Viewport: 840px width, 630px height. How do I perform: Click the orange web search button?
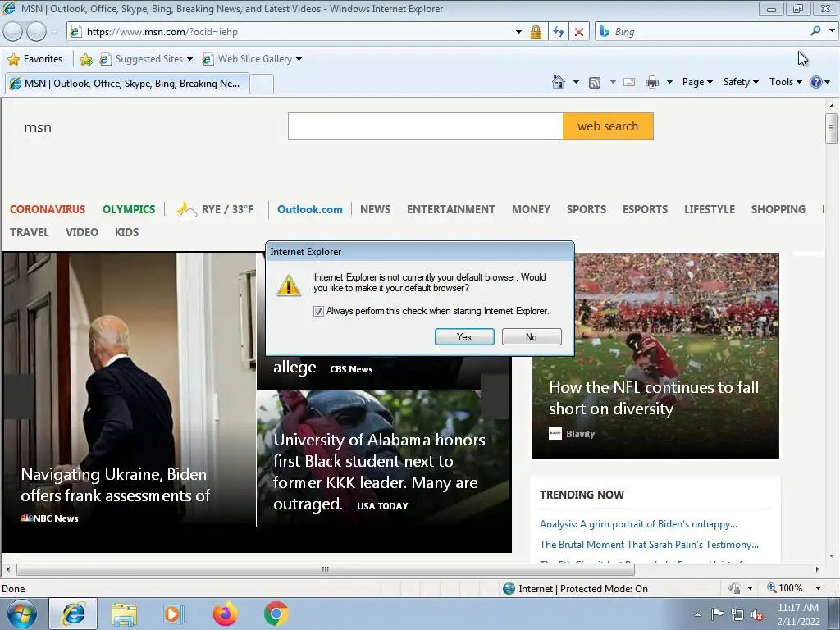click(x=608, y=126)
